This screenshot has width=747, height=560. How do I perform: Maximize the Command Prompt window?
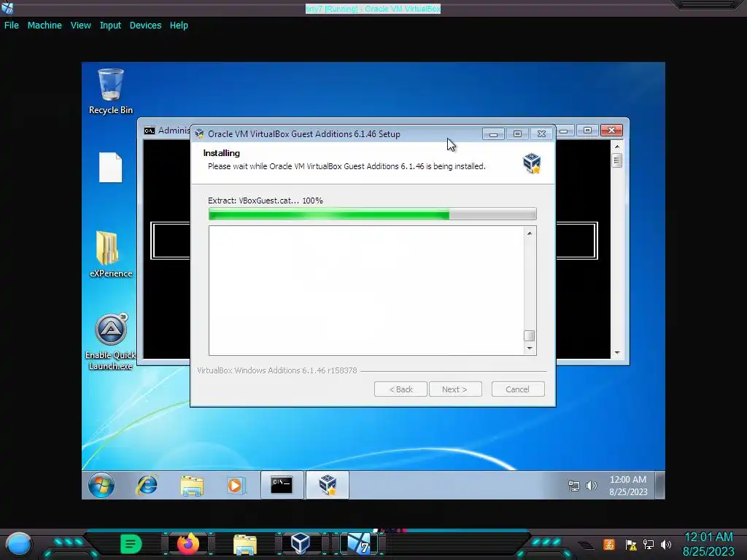(587, 130)
